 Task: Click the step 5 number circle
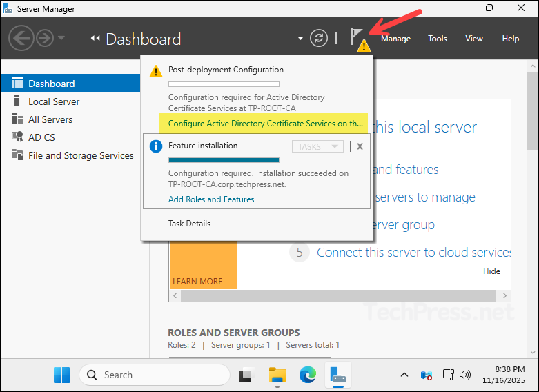point(300,253)
